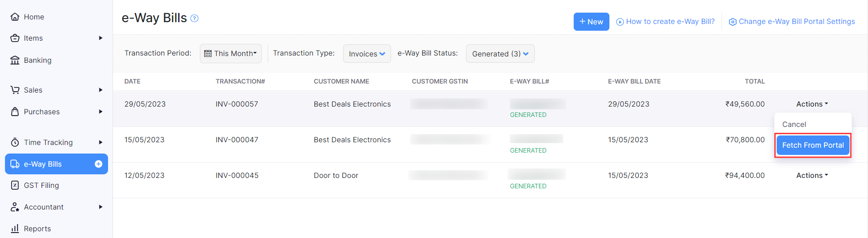Screen dimensions: 868x238
Task: Open the This Month period dropdown
Action: (x=231, y=53)
